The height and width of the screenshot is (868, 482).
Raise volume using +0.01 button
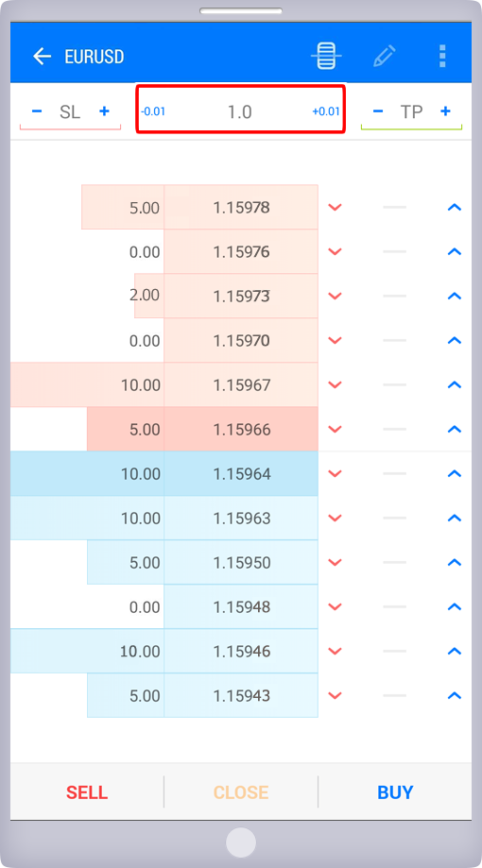tap(326, 111)
